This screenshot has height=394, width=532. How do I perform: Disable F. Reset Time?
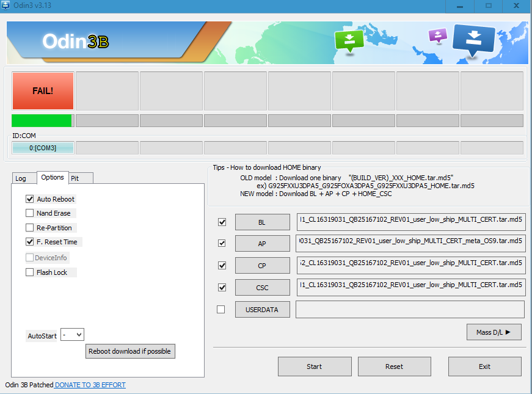click(x=30, y=242)
